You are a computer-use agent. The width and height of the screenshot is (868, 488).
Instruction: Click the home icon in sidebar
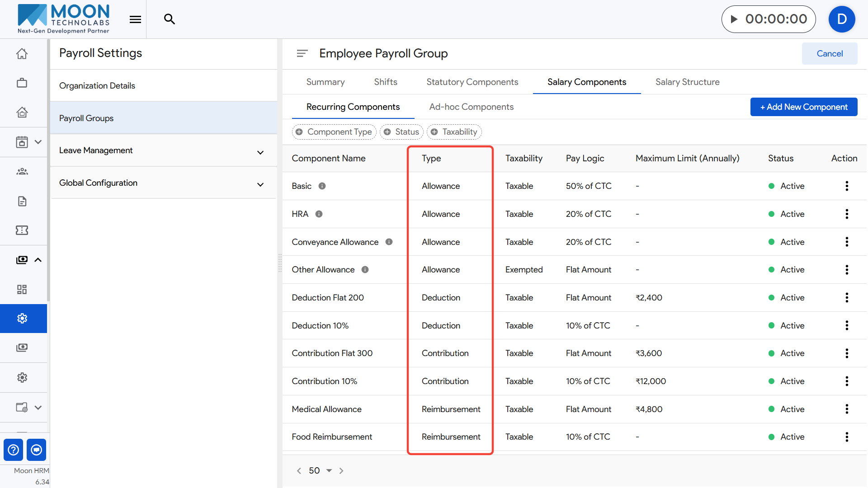coord(22,54)
